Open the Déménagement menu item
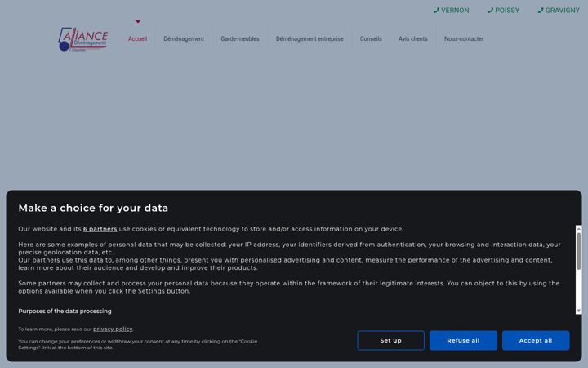Image resolution: width=588 pixels, height=368 pixels. tap(184, 38)
